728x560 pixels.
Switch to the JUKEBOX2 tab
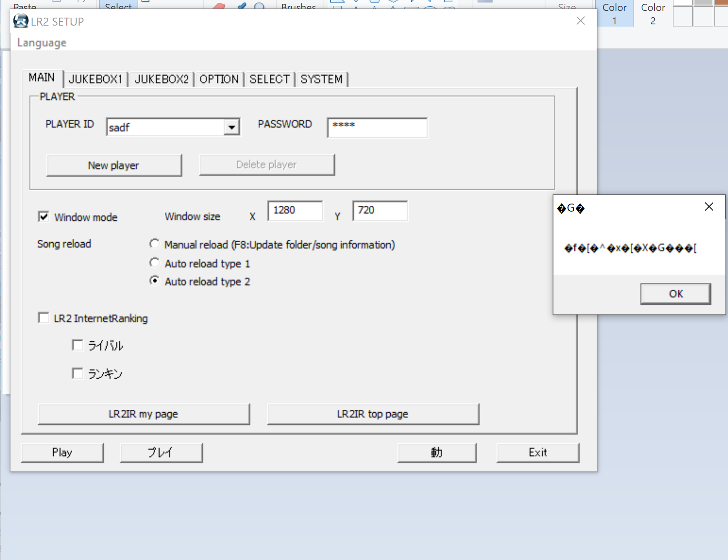pyautogui.click(x=161, y=79)
